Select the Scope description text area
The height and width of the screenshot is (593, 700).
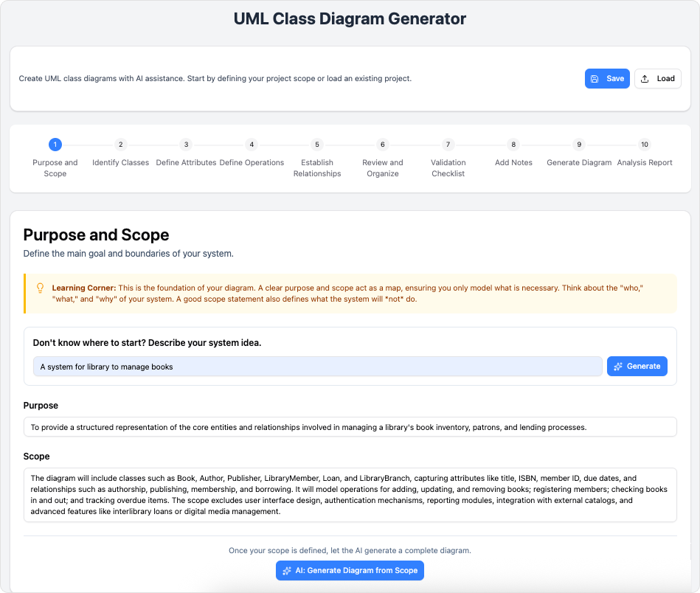pyautogui.click(x=350, y=493)
